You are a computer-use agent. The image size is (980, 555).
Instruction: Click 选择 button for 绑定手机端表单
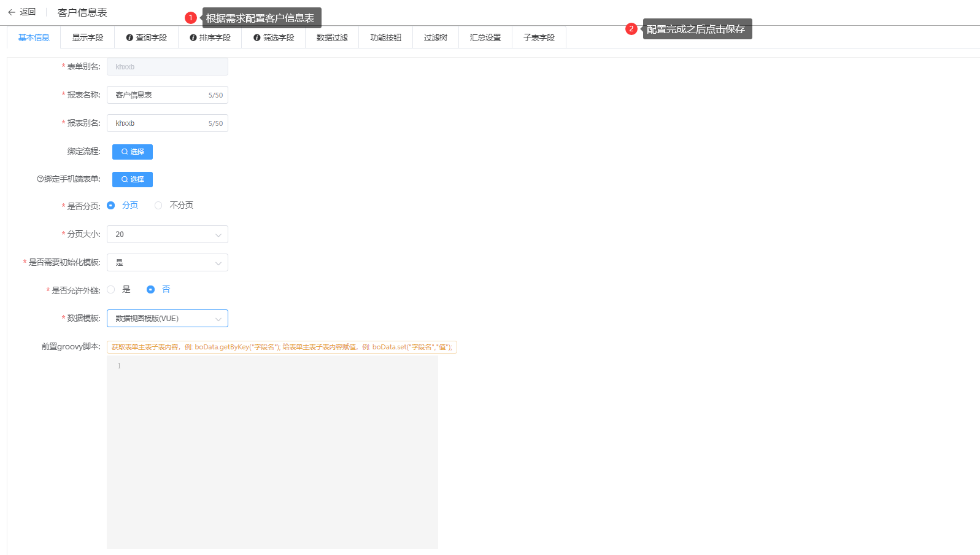133,179
